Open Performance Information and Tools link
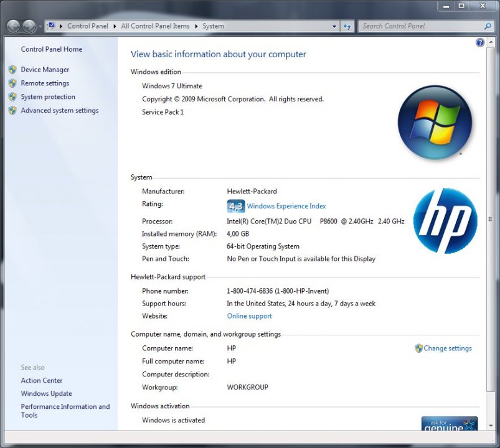The width and height of the screenshot is (500, 448). [65, 411]
